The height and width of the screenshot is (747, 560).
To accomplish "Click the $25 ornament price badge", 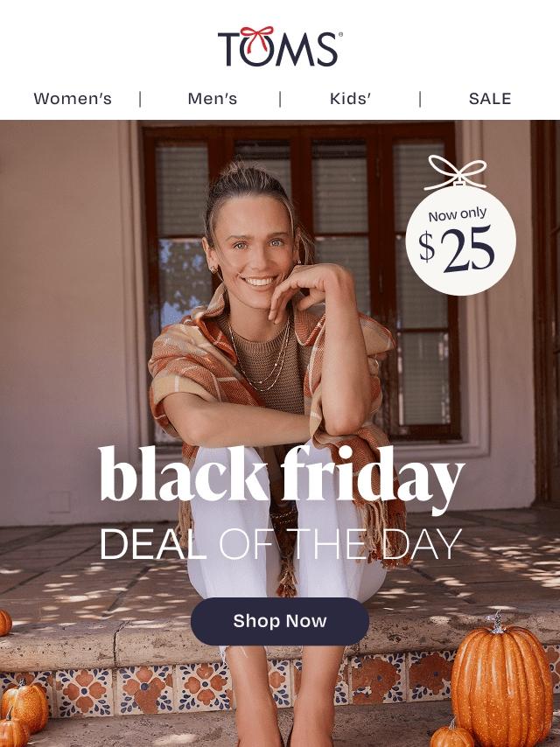I will pos(460,240).
